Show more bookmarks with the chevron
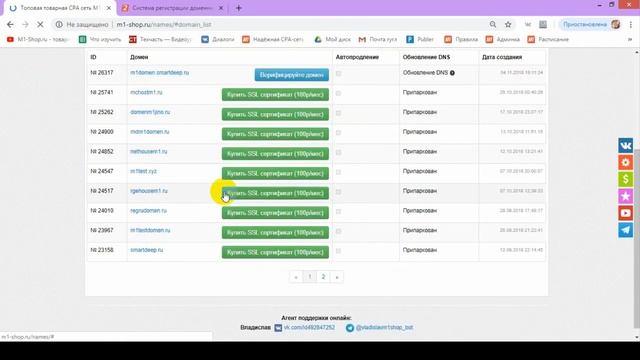 (630, 40)
